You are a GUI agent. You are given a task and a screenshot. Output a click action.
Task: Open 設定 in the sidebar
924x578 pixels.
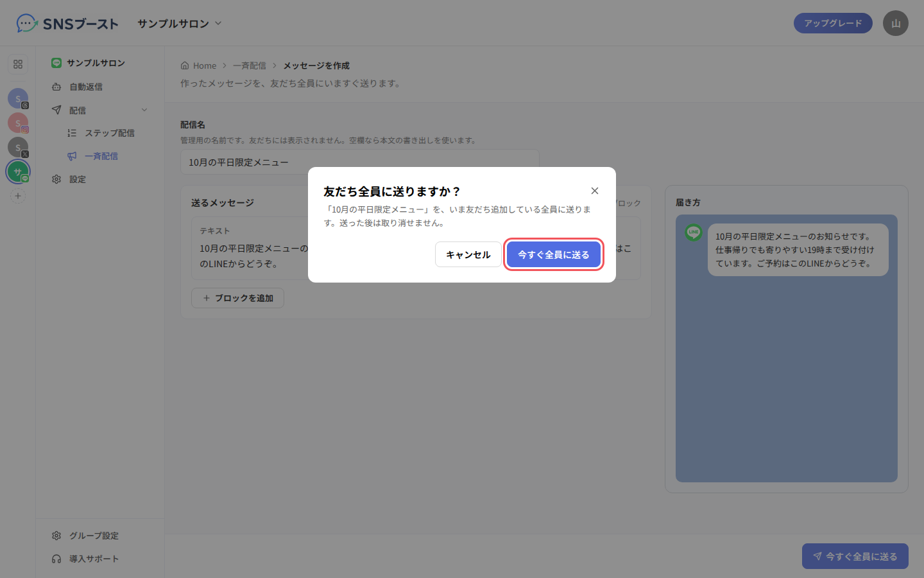(x=100, y=179)
